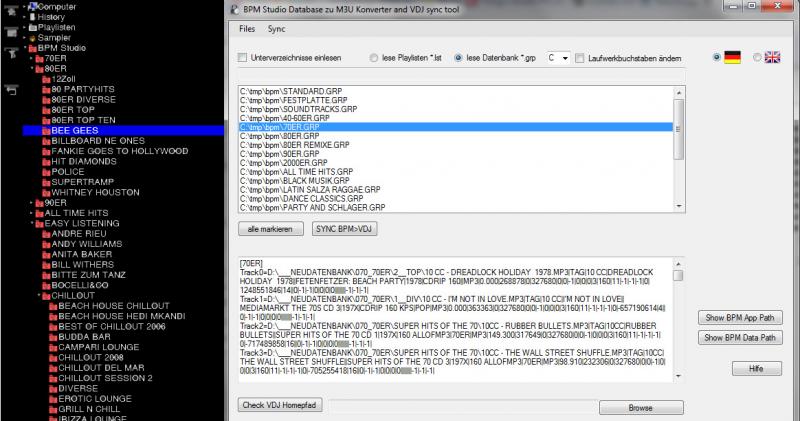Collapse the EASY LISTENING tree node
Screen dimensions: 800x421
point(32,224)
